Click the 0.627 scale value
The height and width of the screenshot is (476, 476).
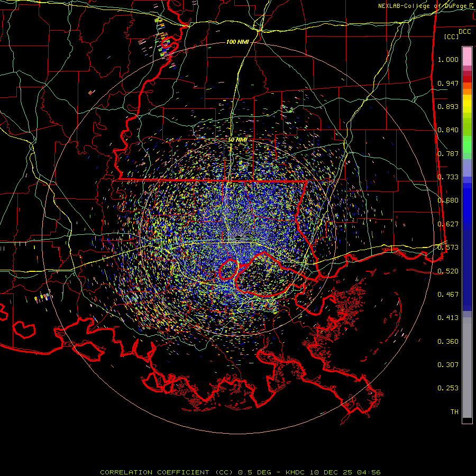(x=448, y=224)
